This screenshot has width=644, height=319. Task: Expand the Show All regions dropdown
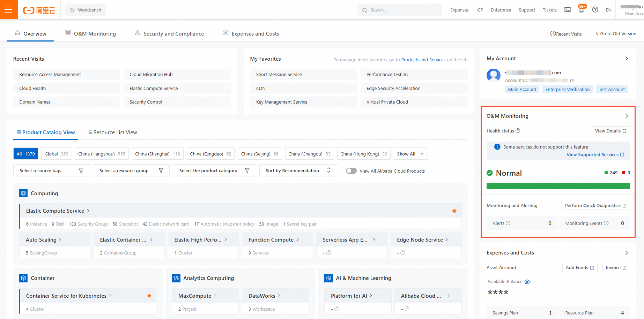coord(410,154)
